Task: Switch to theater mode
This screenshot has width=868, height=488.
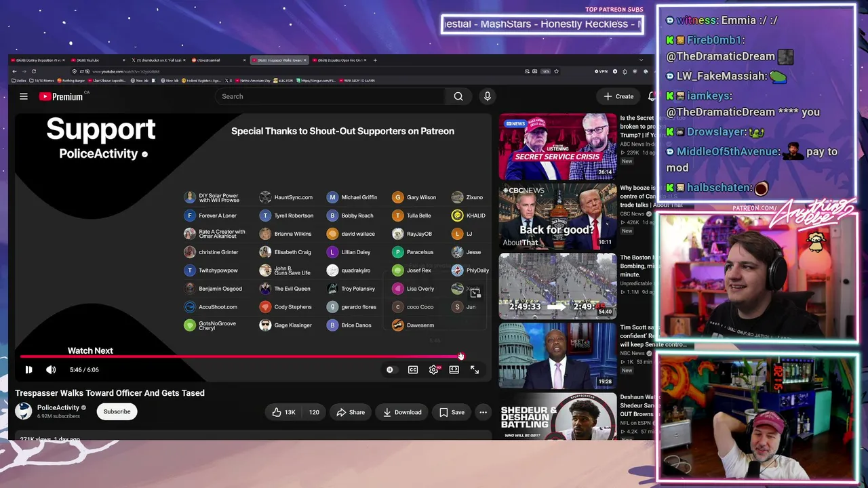Action: click(x=454, y=369)
